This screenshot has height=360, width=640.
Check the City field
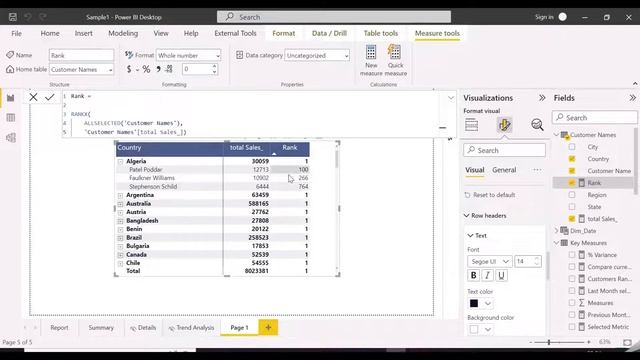tap(572, 147)
